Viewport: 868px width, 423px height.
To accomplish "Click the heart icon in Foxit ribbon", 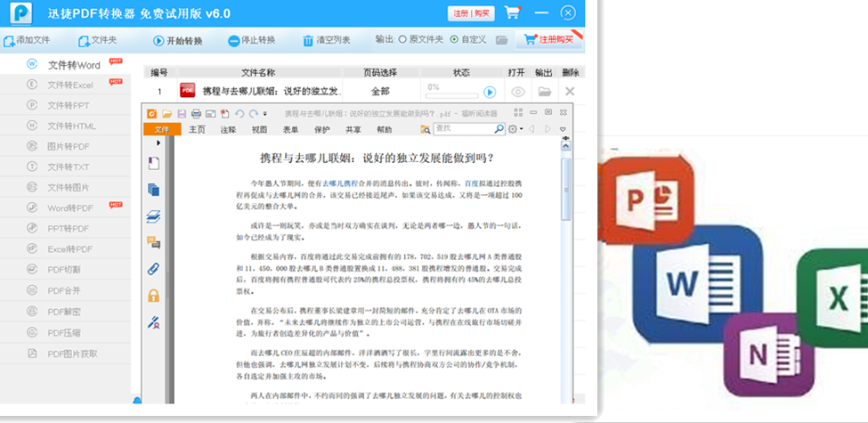I will coord(563,129).
